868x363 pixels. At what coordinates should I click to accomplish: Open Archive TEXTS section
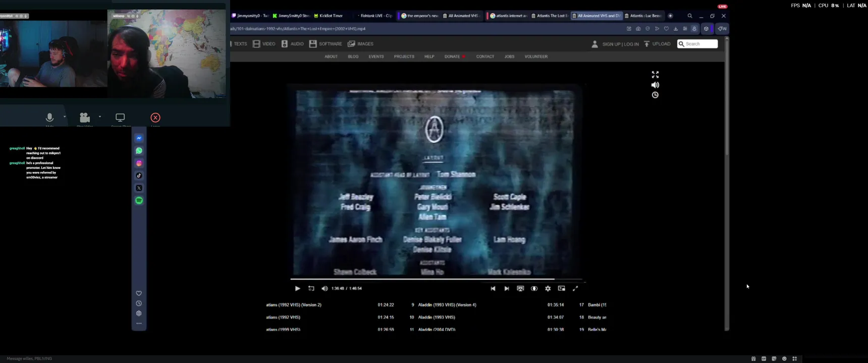coord(239,44)
